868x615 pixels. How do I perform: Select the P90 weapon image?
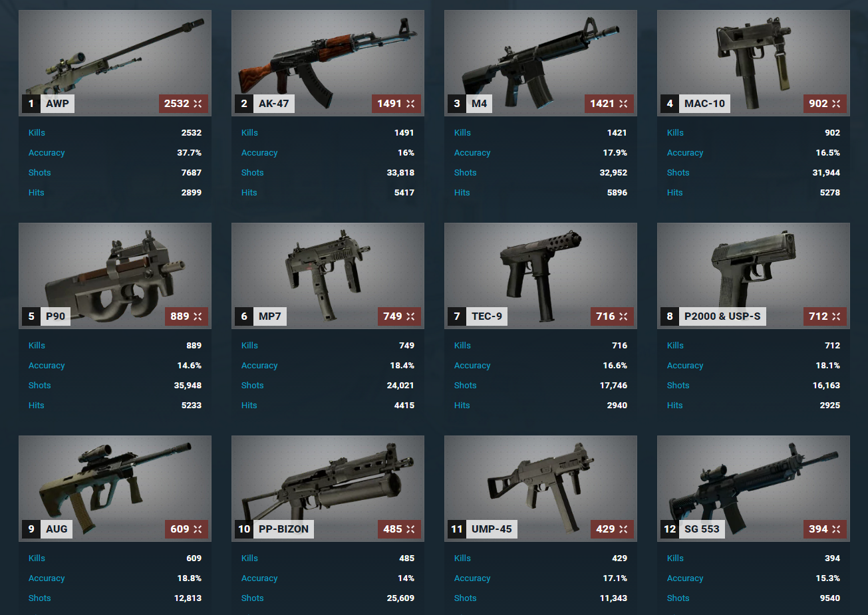click(115, 276)
